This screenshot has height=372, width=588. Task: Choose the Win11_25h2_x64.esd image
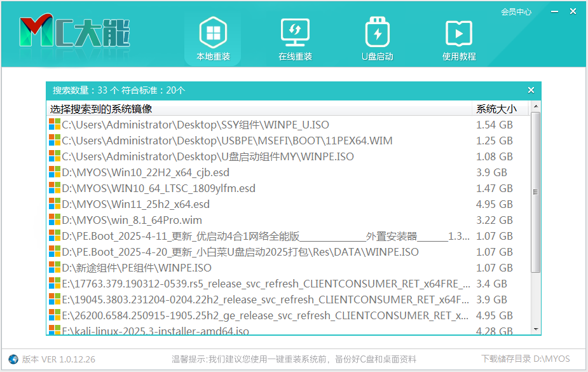[135, 204]
